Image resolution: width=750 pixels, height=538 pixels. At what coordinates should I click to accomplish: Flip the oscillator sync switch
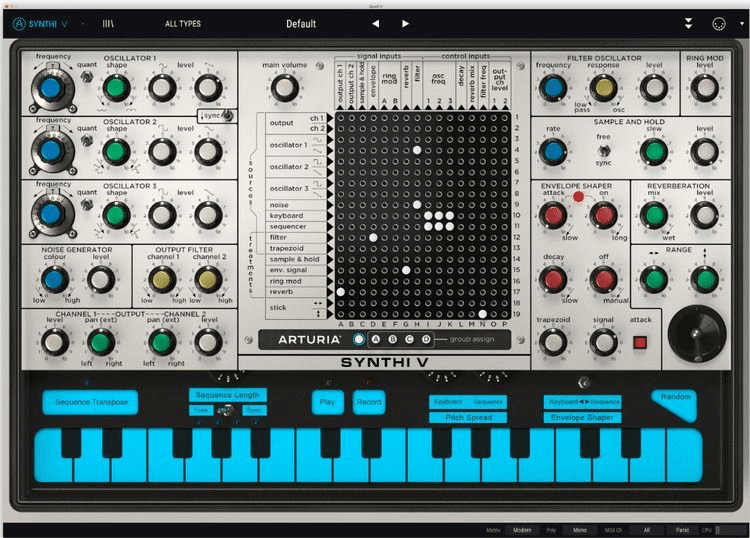pyautogui.click(x=228, y=115)
